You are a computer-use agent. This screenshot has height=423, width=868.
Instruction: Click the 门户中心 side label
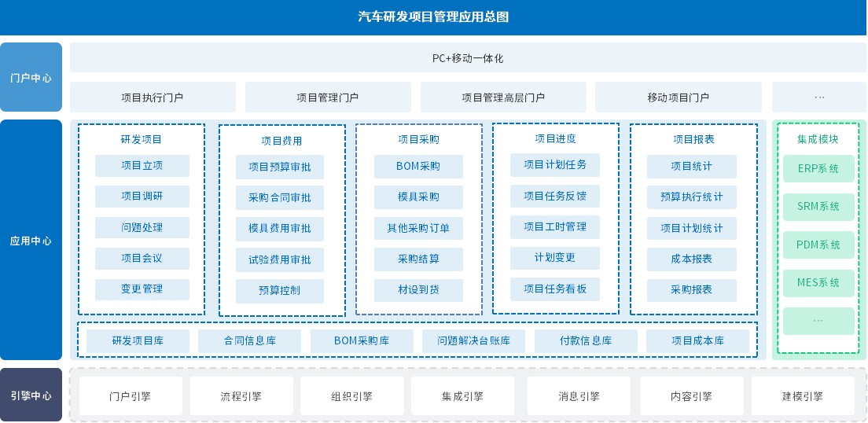(31, 78)
